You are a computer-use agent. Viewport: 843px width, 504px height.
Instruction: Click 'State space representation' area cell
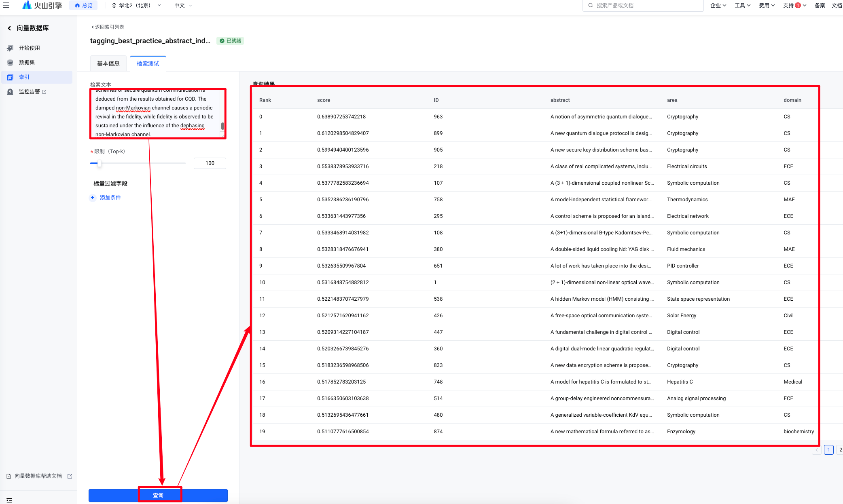coord(698,299)
